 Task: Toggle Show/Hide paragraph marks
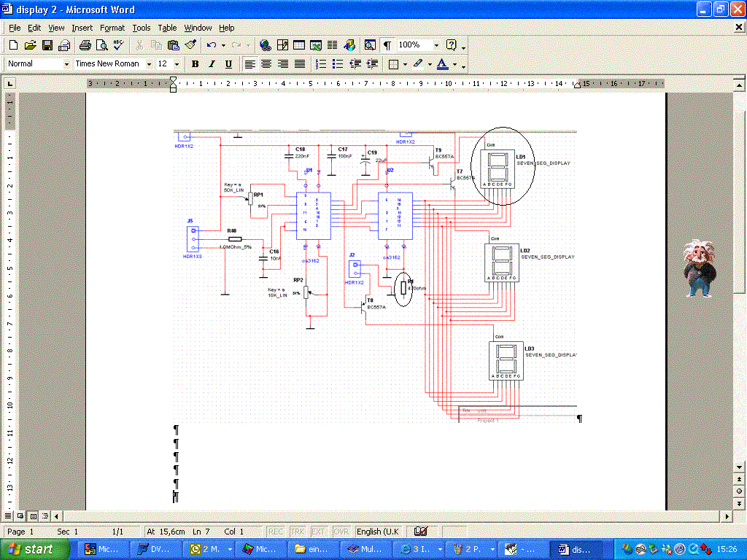387,45
